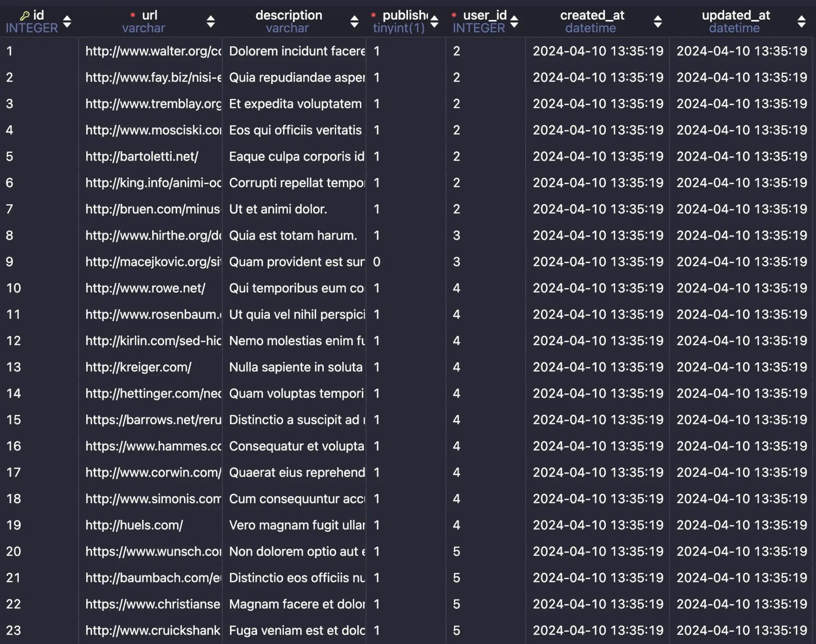Select the http://huels.com/ url cell
816x644 pixels.
click(134, 525)
